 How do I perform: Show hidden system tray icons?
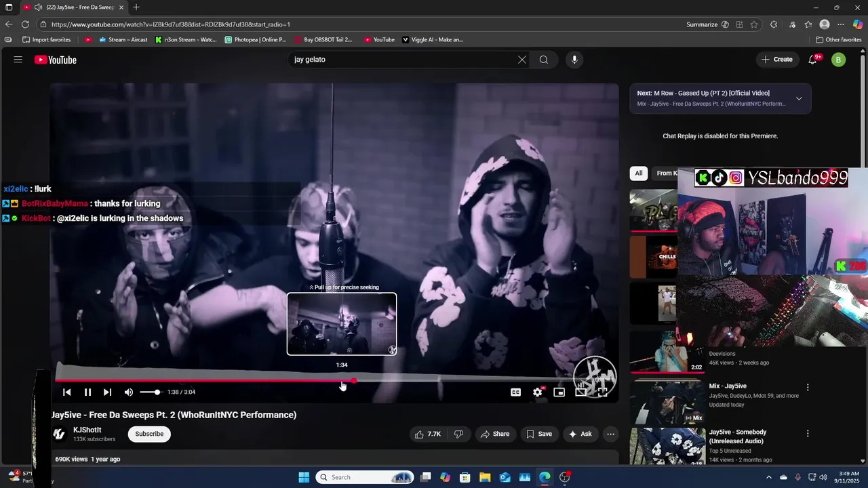[768, 477]
